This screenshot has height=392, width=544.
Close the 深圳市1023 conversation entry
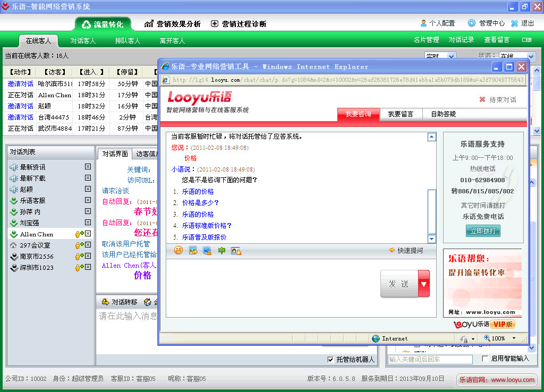[88, 267]
